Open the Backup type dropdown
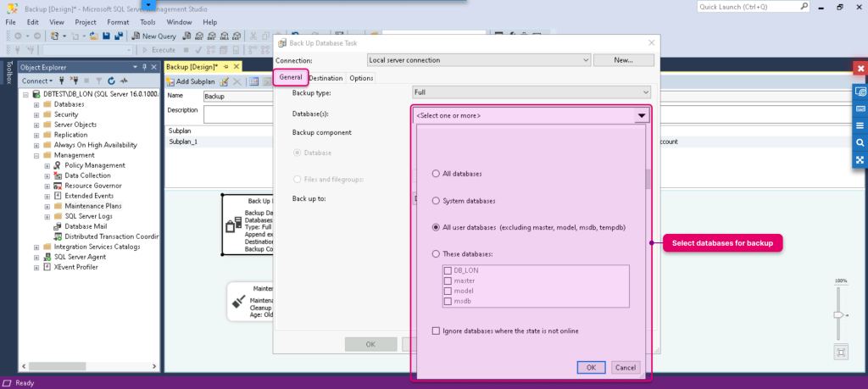The width and height of the screenshot is (868, 389). click(531, 92)
